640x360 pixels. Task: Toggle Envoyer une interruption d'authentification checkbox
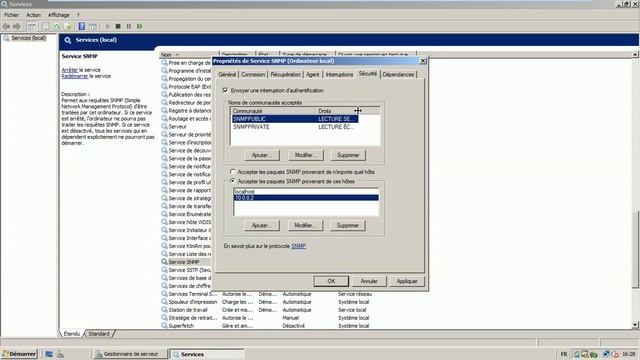click(x=226, y=90)
